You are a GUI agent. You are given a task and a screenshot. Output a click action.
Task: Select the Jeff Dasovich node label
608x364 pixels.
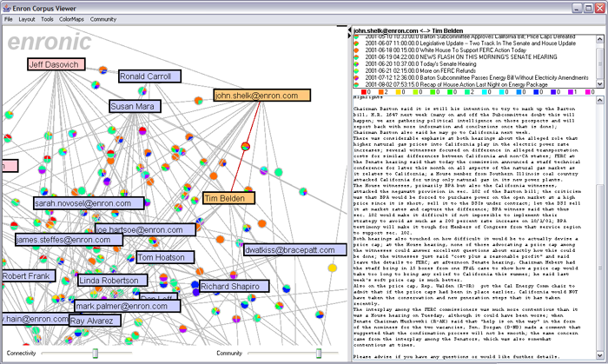tap(56, 64)
